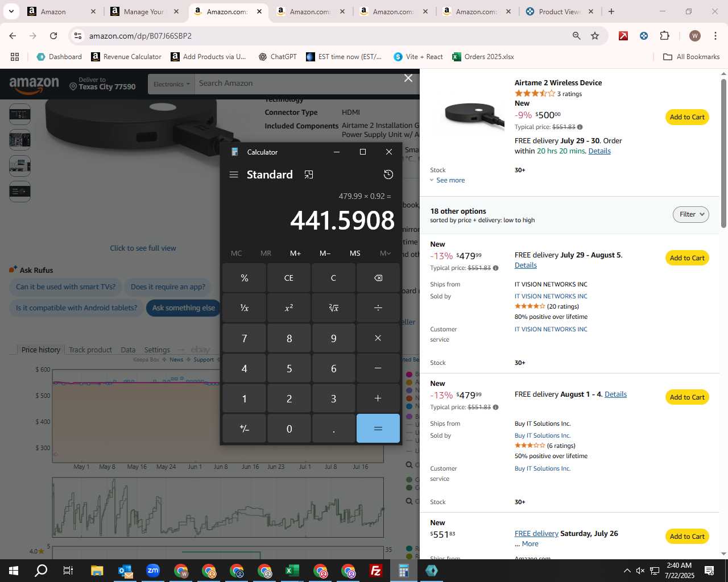Screen dimensions: 728x582
Task: Open the Electronics search category dropdown
Action: point(171,84)
